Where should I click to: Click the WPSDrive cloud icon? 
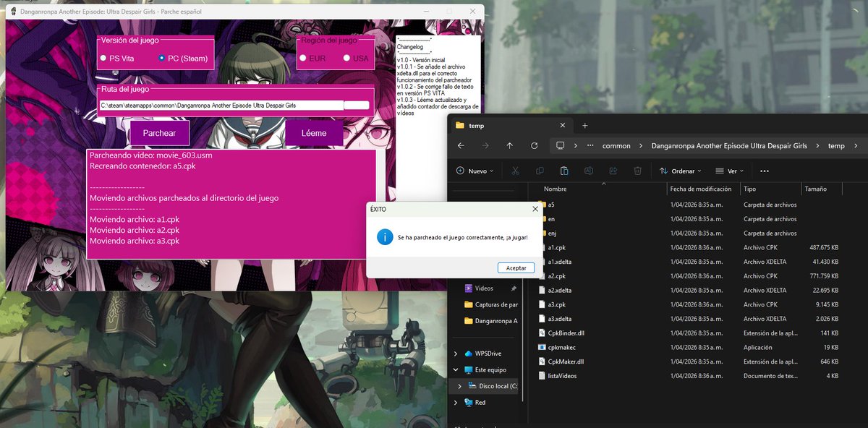pyautogui.click(x=469, y=354)
